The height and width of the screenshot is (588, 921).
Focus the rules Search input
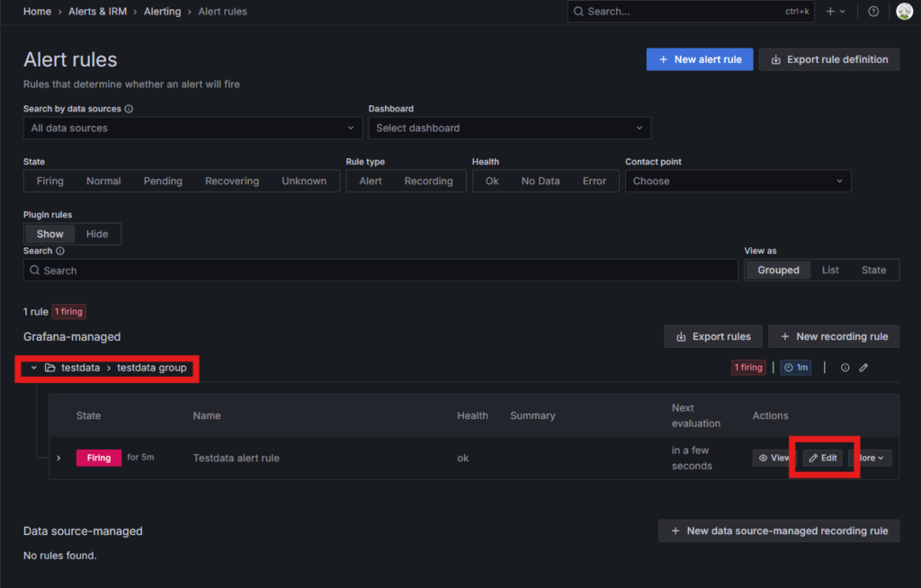[380, 271]
